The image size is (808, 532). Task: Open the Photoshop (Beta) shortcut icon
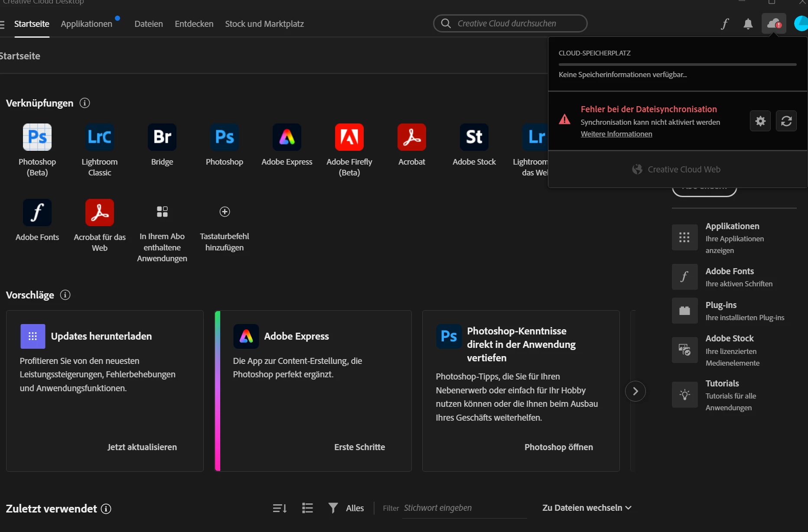click(x=37, y=137)
